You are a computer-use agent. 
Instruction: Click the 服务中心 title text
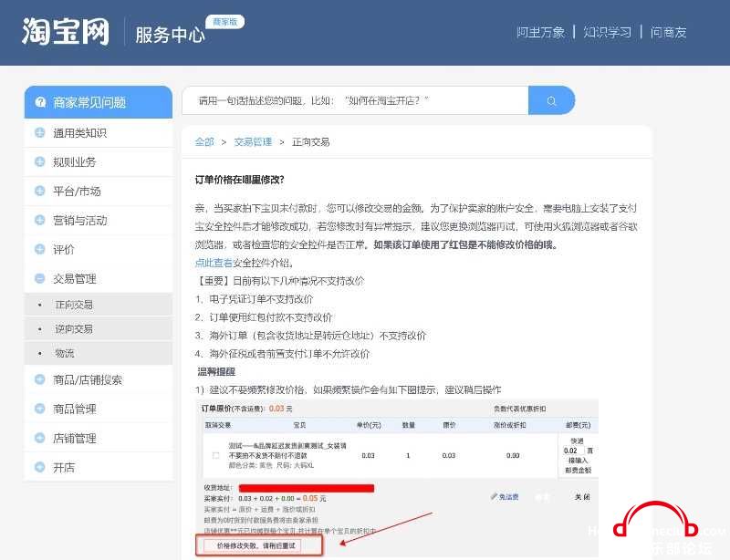click(x=170, y=35)
